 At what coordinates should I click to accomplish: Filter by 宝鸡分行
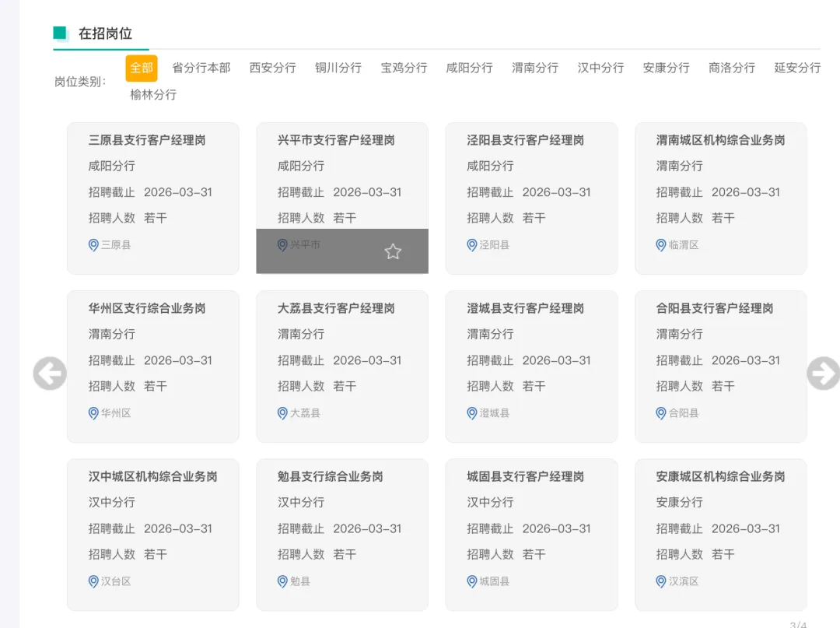pyautogui.click(x=404, y=68)
